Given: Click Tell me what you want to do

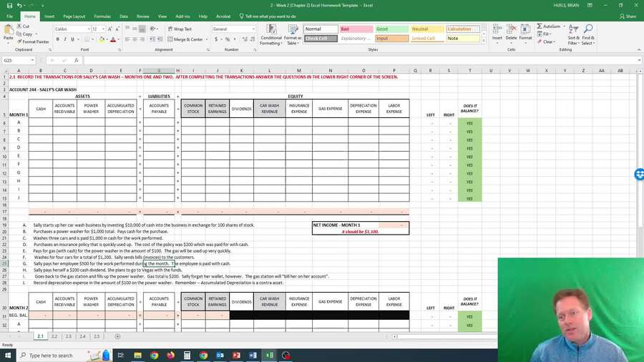Looking at the screenshot, I should click(268, 16).
